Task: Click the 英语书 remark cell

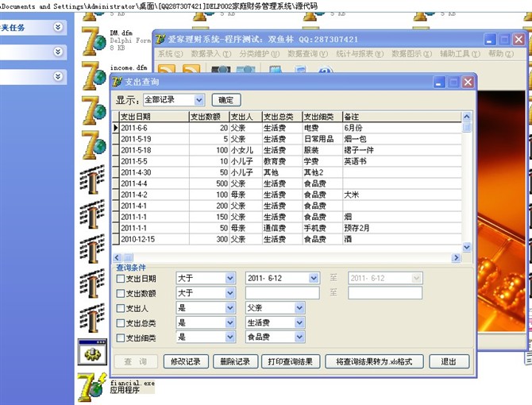Action: click(x=402, y=161)
